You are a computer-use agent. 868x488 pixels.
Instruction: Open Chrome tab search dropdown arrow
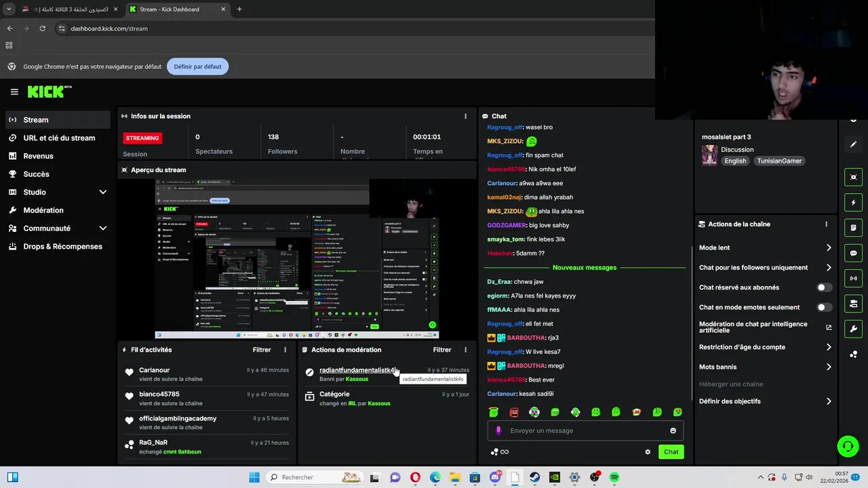click(9, 9)
